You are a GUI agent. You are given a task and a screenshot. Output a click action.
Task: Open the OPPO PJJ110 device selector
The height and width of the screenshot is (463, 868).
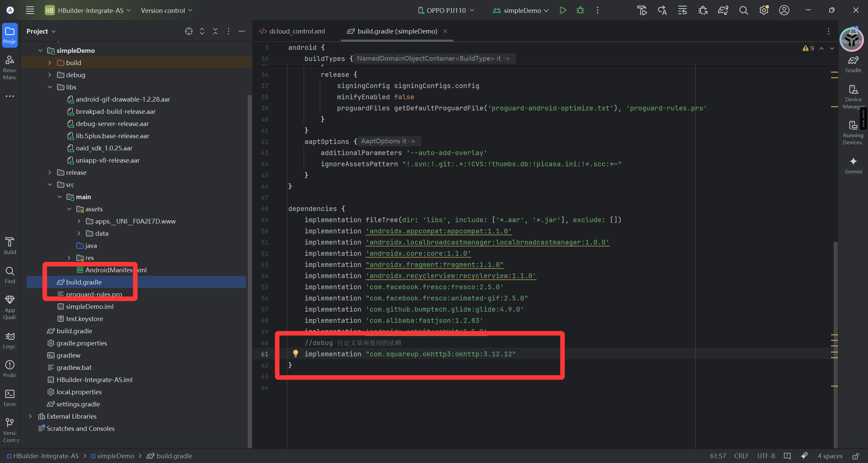pos(446,10)
